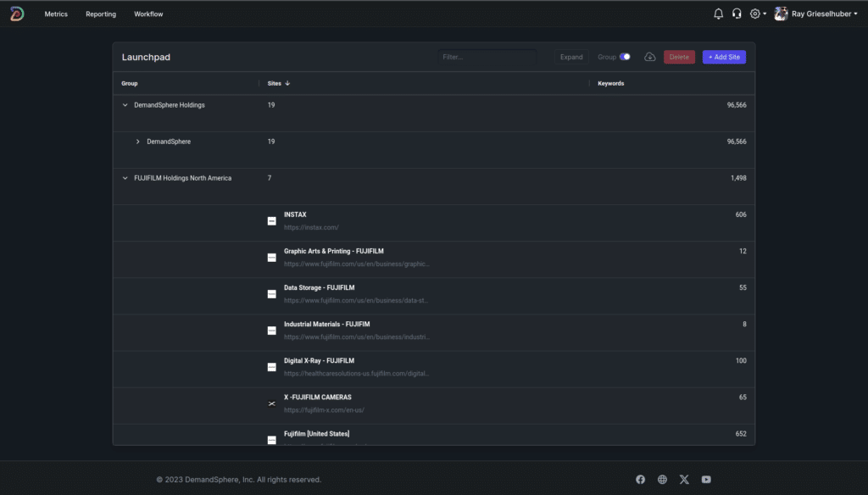Click the cloud download icon
The image size is (868, 495).
pos(650,57)
